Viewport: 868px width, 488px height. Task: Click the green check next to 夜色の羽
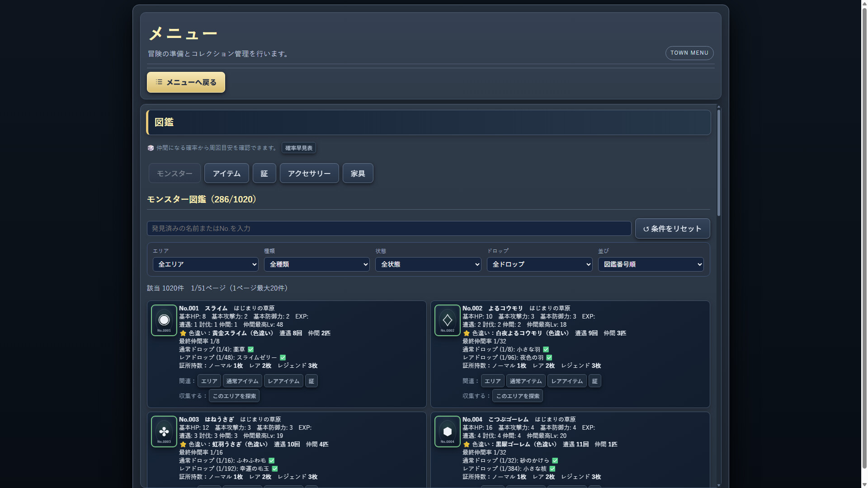(549, 357)
